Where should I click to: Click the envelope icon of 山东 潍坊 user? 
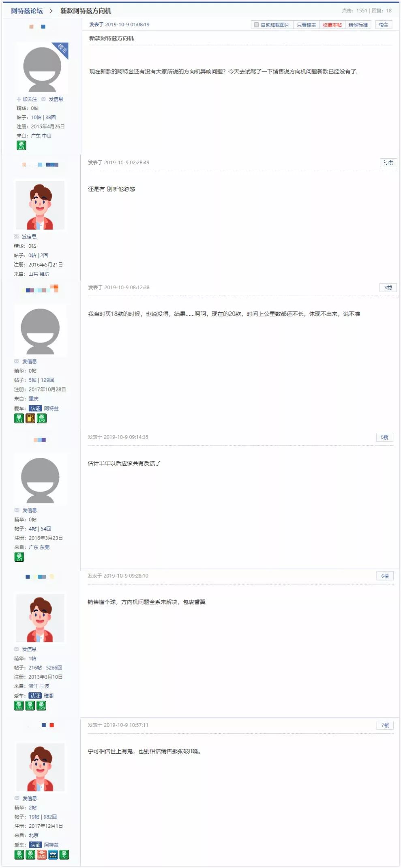[16, 236]
